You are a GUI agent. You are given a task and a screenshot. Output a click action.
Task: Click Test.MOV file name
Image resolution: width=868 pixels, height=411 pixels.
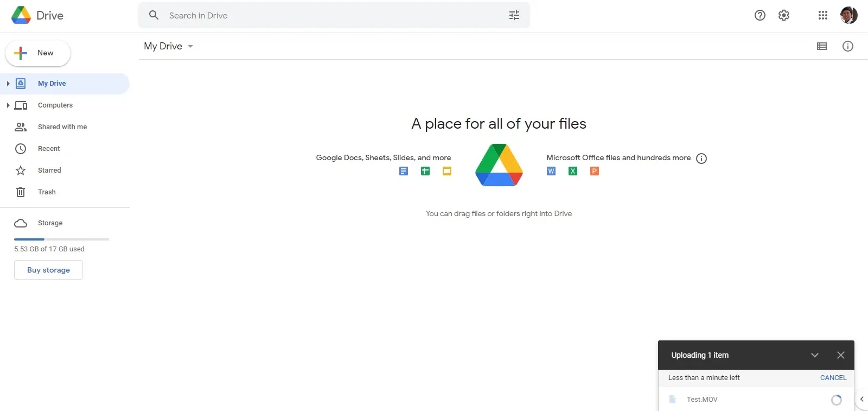tap(702, 400)
